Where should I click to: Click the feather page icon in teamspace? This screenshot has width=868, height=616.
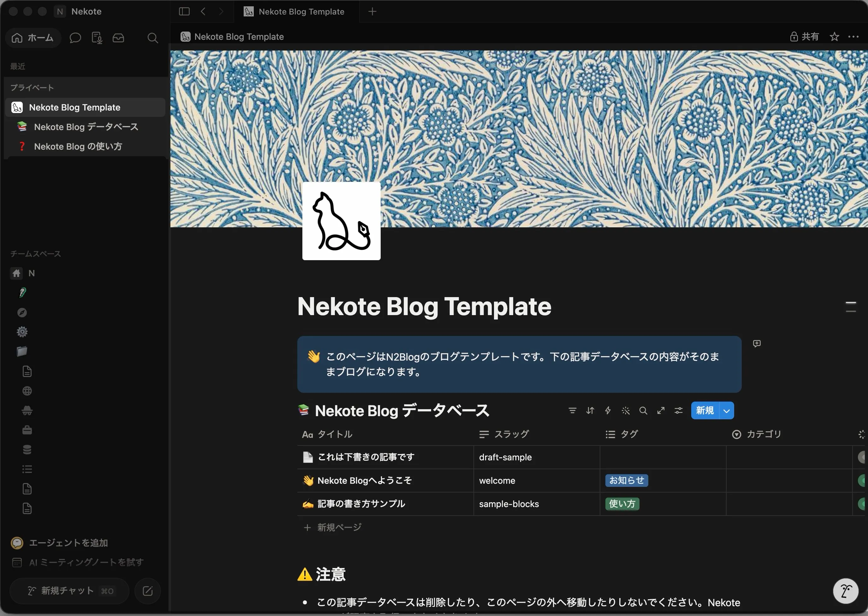pyautogui.click(x=22, y=292)
